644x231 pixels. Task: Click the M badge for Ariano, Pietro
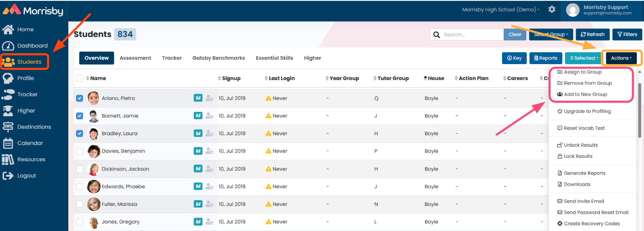[198, 98]
